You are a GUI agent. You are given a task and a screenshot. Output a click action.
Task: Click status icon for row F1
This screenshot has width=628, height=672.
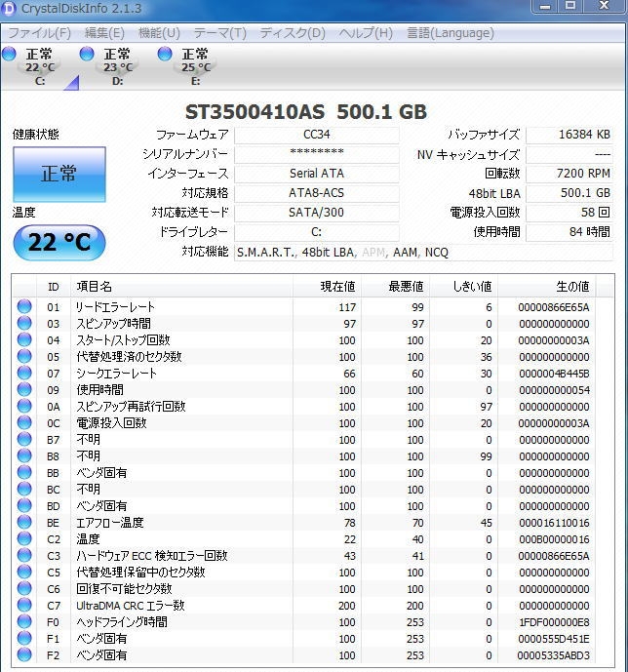[x=24, y=638]
